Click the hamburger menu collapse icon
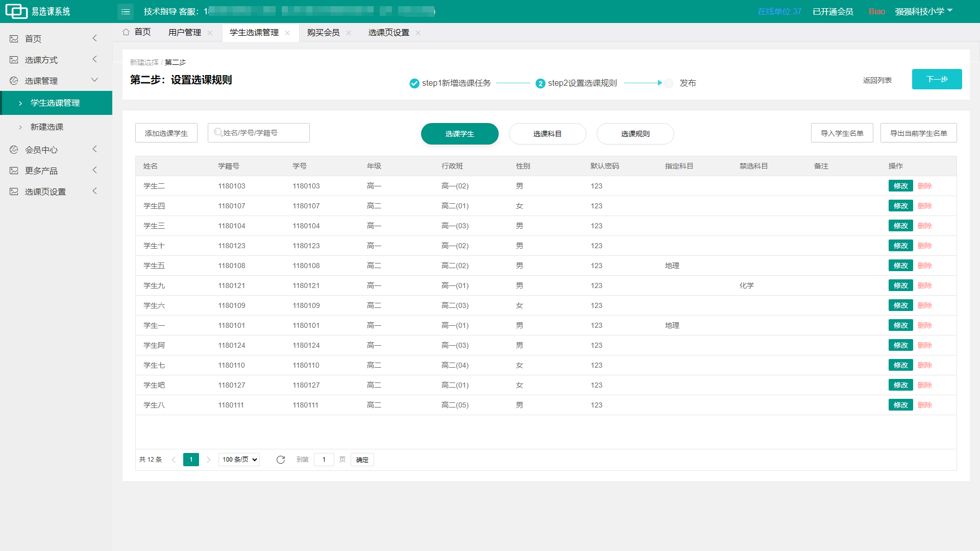Viewport: 980px width, 551px height. click(126, 11)
